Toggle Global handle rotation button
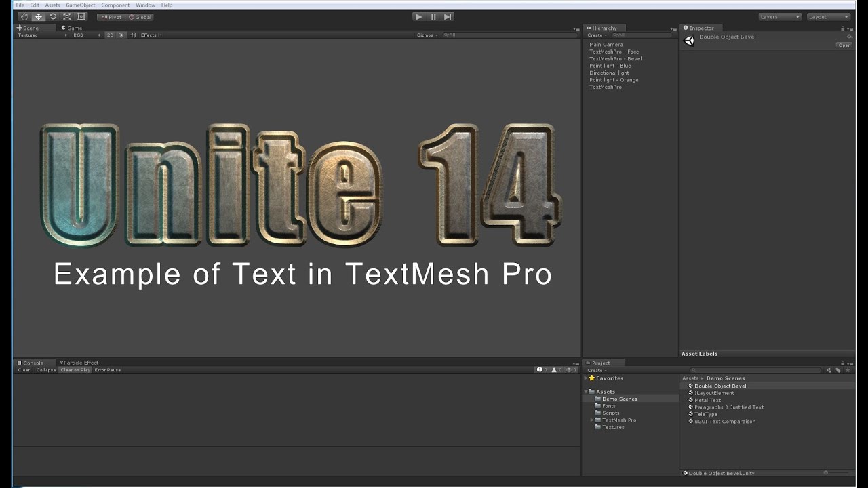Viewport: 868px width, 488px height. point(140,17)
